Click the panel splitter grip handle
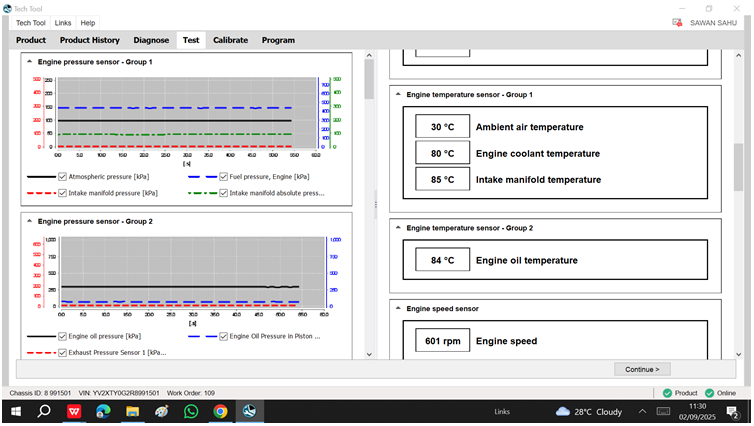Screen dimensions: 754x426 coord(376,204)
